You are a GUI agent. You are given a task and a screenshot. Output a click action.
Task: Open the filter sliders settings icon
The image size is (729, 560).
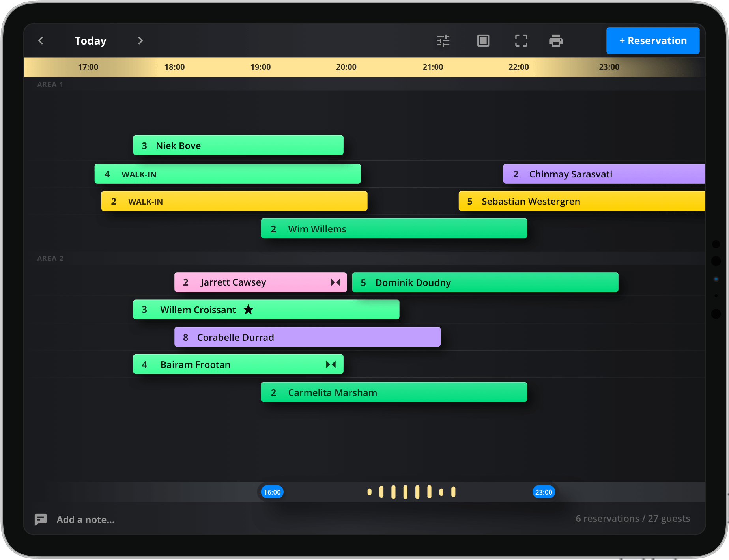pos(443,41)
